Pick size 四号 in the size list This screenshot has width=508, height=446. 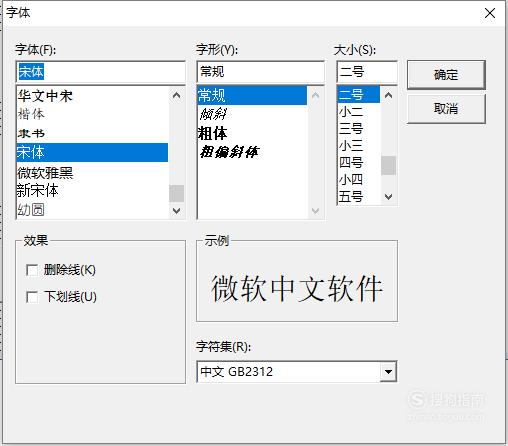tap(359, 163)
